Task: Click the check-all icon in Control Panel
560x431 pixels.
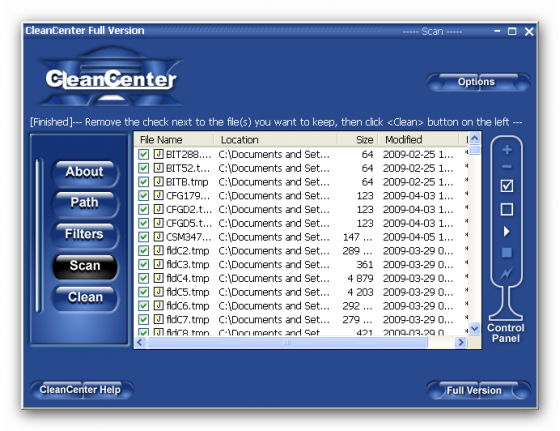Action: [507, 186]
